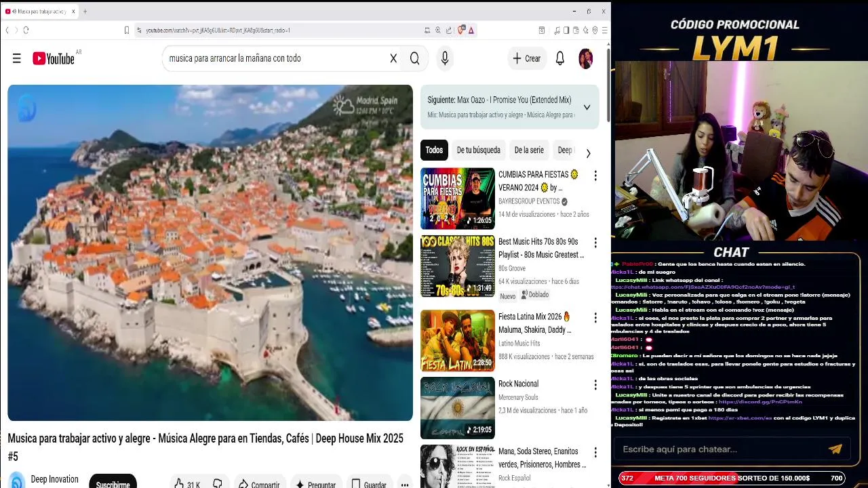The height and width of the screenshot is (488, 868).
Task: Click the Best Music Hits 70s 80s 90s title
Action: tap(541, 248)
